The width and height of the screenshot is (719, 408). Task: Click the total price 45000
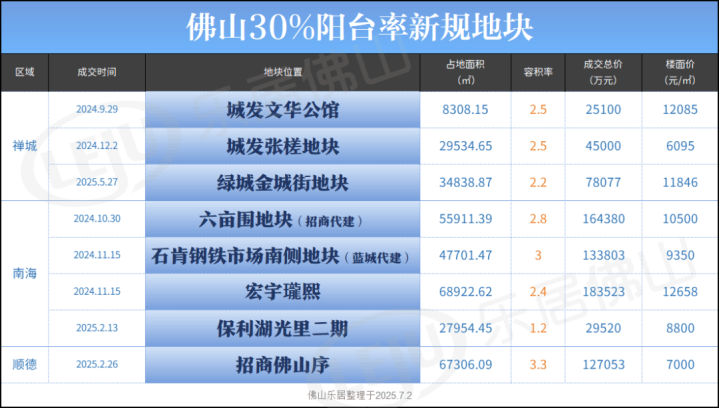pyautogui.click(x=603, y=146)
